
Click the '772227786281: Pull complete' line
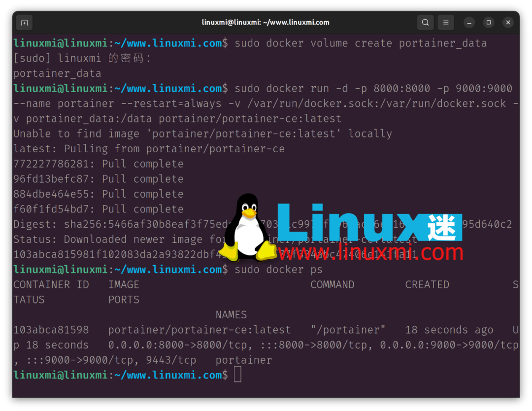click(x=99, y=164)
